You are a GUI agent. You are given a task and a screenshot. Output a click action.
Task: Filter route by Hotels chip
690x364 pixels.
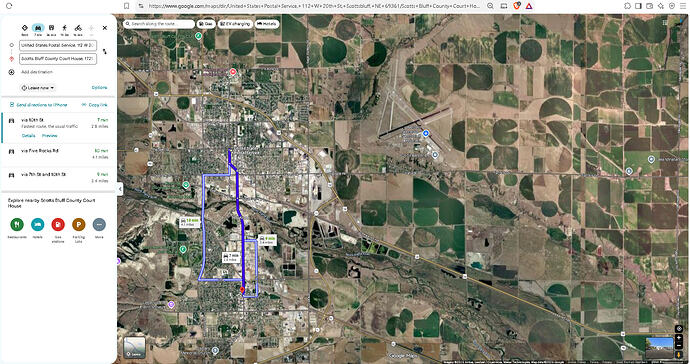click(x=267, y=24)
